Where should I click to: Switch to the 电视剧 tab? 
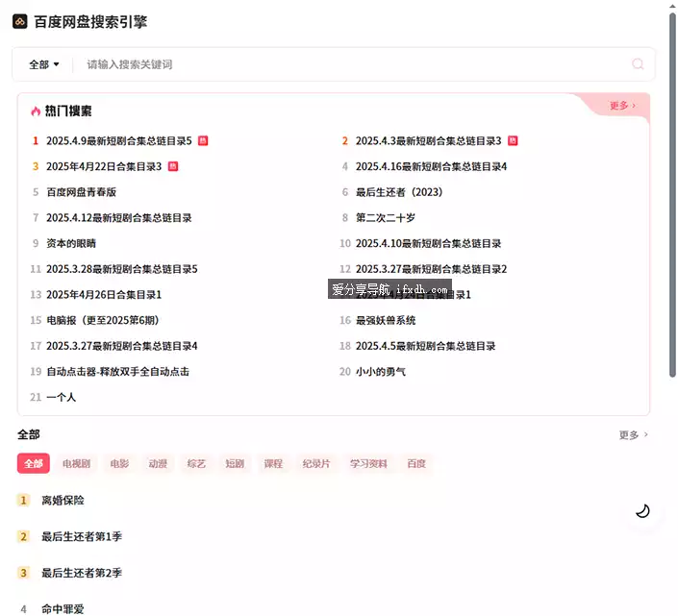[x=77, y=463]
